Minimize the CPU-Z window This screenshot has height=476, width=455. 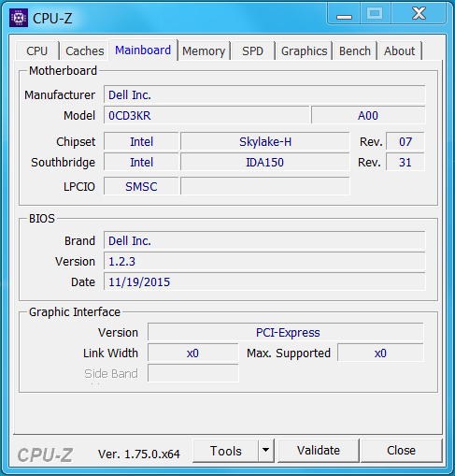[x=344, y=14]
